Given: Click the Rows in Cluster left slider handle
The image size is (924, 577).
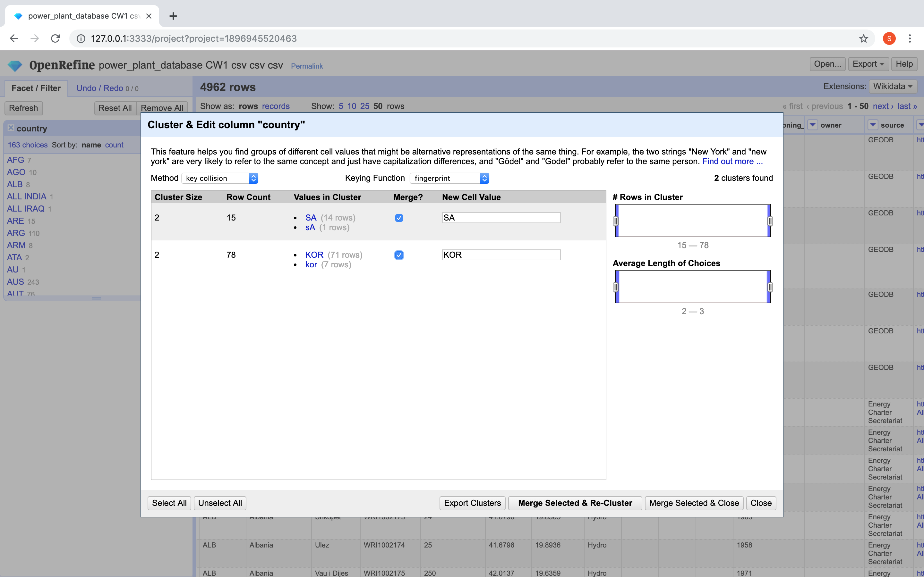Looking at the screenshot, I should pyautogui.click(x=615, y=221).
